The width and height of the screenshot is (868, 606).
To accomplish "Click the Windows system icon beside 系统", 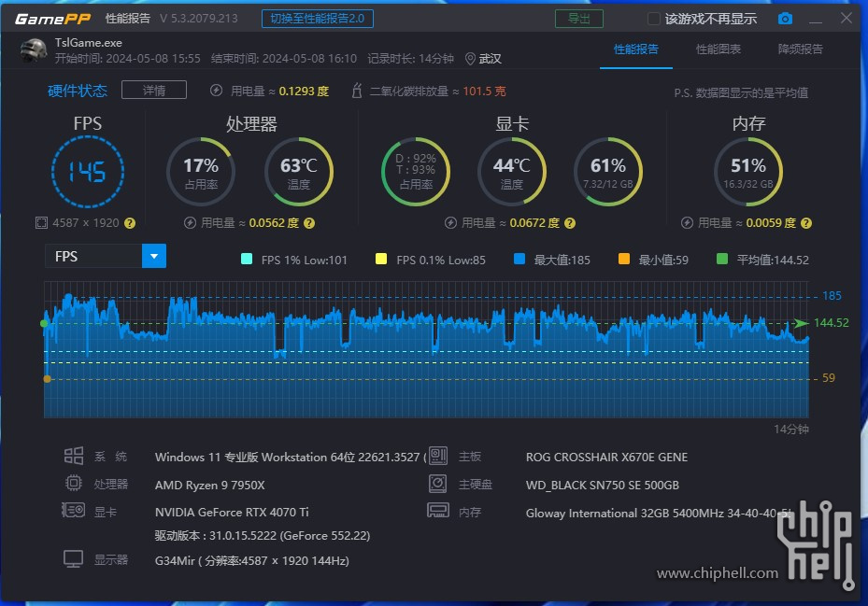I will tap(74, 456).
